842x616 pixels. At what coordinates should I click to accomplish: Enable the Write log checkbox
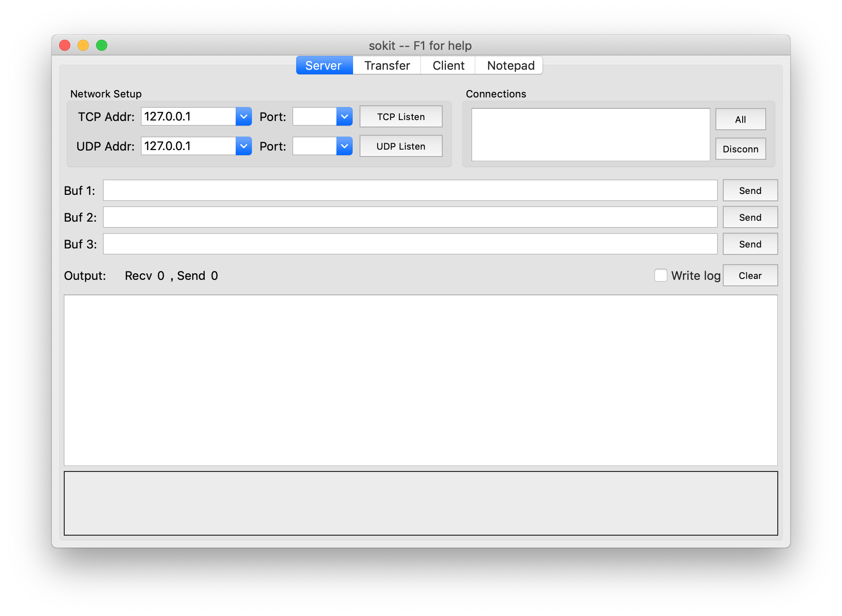[661, 276]
